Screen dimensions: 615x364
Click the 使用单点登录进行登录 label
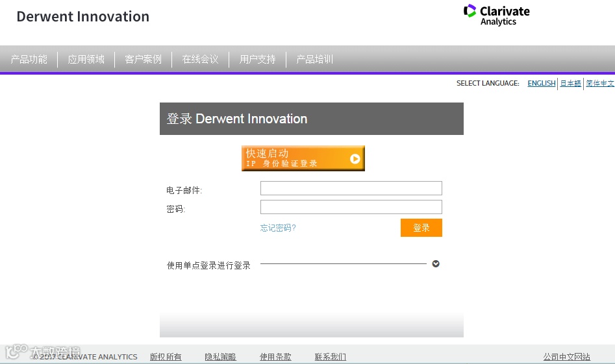click(208, 265)
